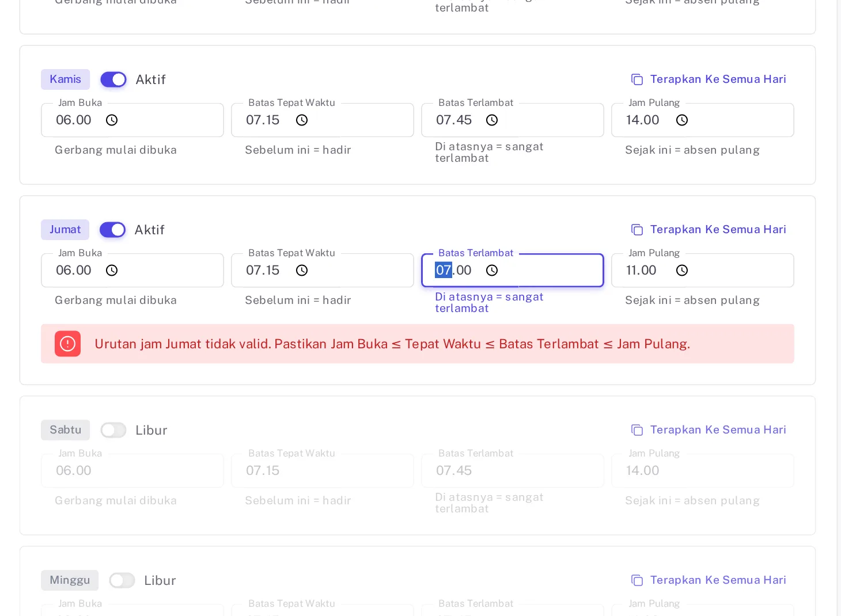Image resolution: width=841 pixels, height=616 pixels.
Task: Turn off the Jumat Aktif switch
Action: pos(112,230)
